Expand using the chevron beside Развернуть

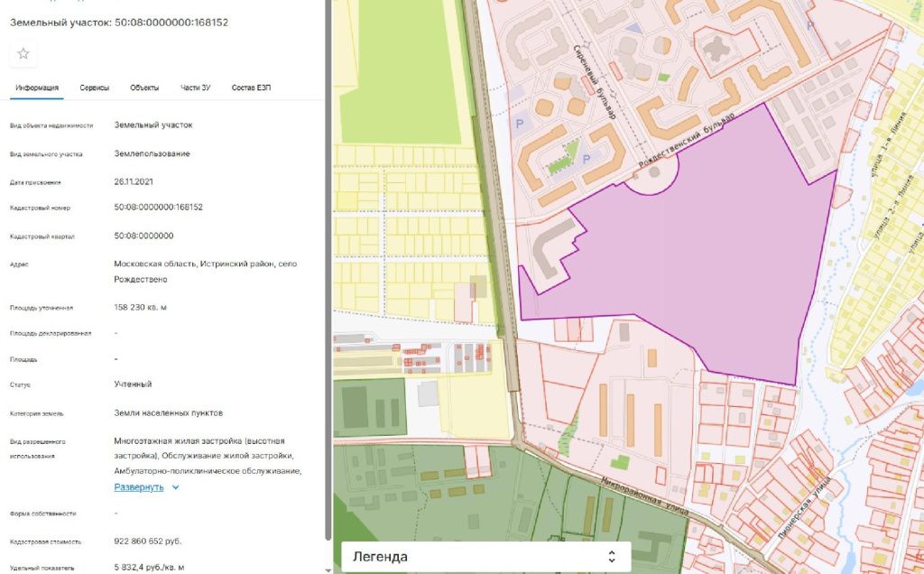pos(176,487)
